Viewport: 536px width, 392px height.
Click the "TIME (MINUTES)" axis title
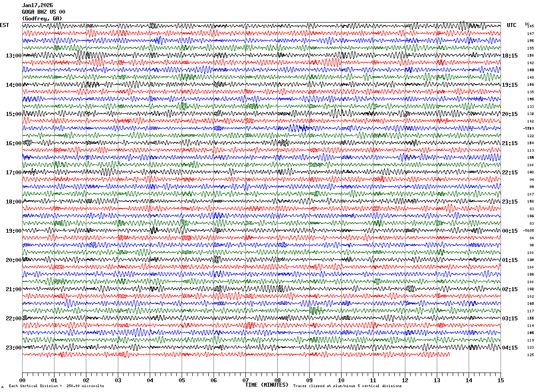267,385
